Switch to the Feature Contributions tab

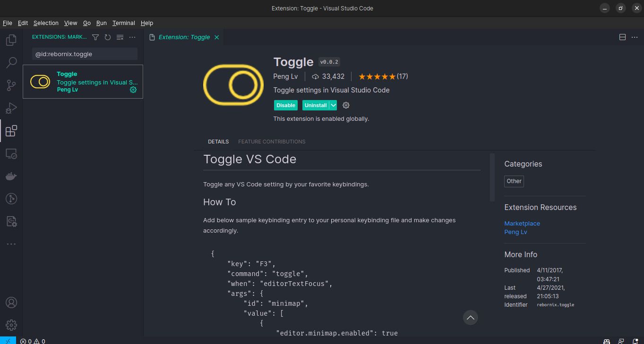(272, 142)
